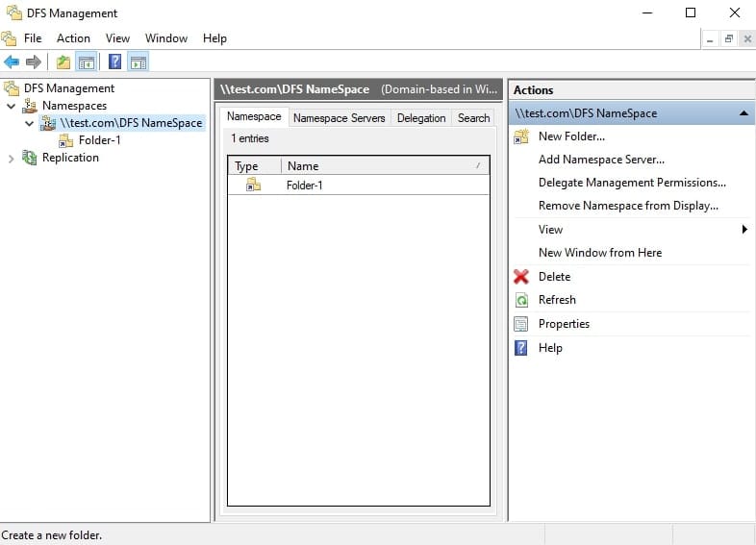Minimize the inner MDI child window
This screenshot has width=756, height=545.
710,38
